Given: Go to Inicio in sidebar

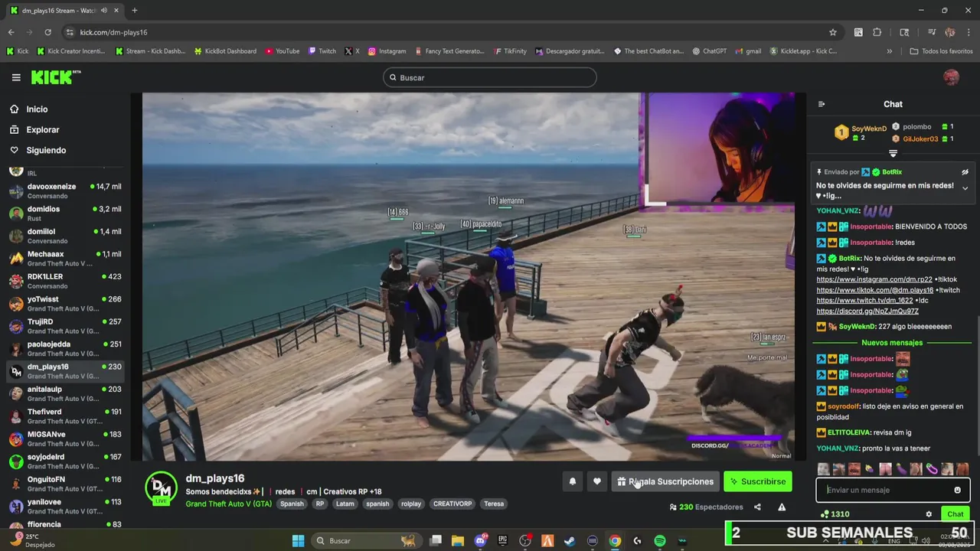Looking at the screenshot, I should (37, 109).
